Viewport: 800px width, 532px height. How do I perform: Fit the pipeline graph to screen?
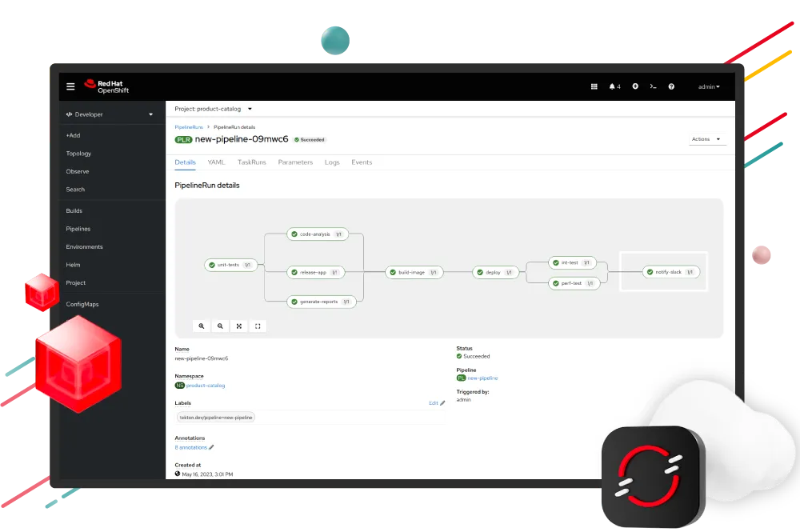(238, 326)
